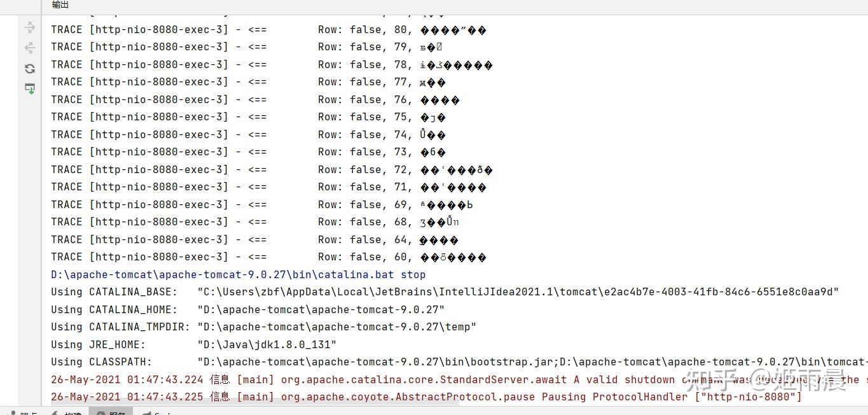This screenshot has width=868, height=415.
Task: Click the TRACE row with value 60
Action: [267, 257]
